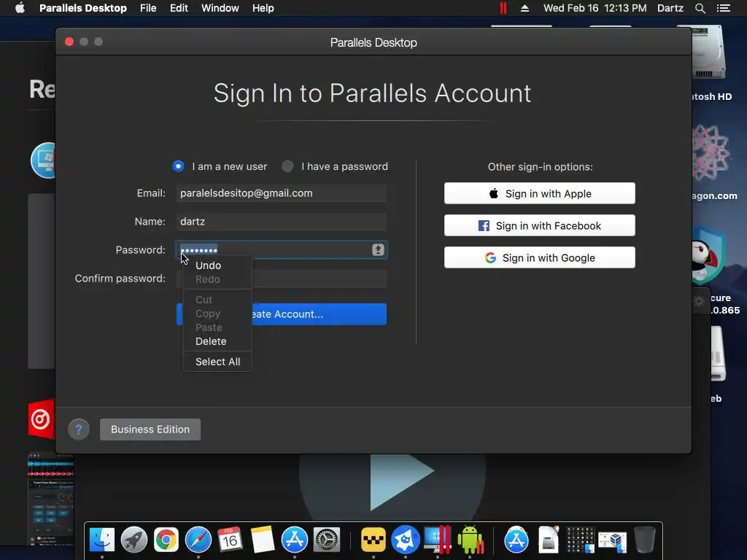Open the Applications folder stack in Dock
The height and width of the screenshot is (560, 747).
click(x=516, y=540)
